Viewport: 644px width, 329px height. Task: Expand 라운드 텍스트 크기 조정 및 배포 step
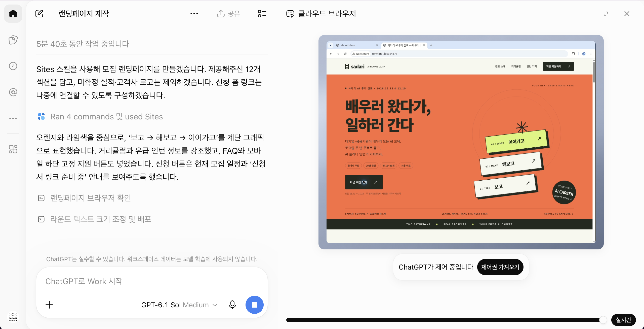click(94, 219)
